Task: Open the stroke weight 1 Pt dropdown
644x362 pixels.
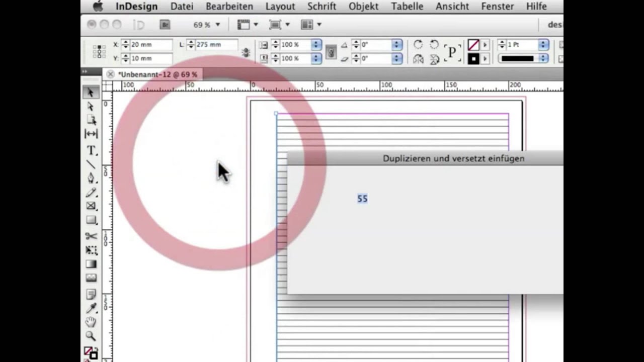Action: pos(543,45)
